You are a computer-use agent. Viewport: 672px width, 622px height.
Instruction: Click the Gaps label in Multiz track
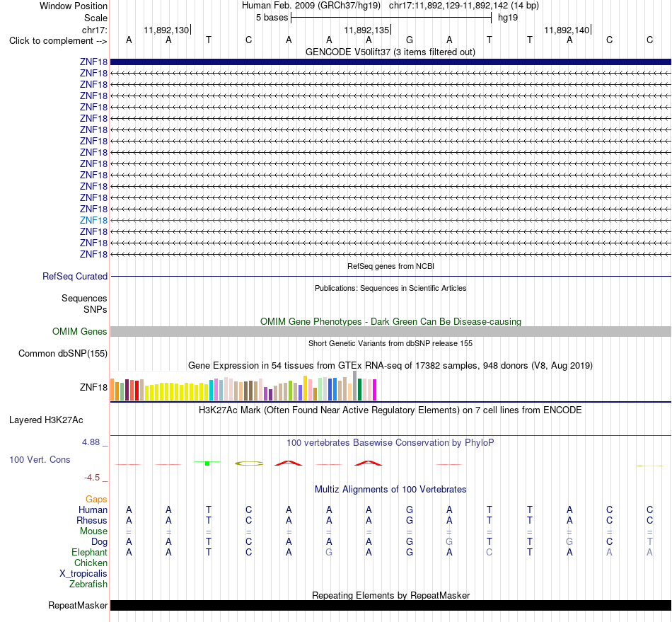tap(96, 499)
